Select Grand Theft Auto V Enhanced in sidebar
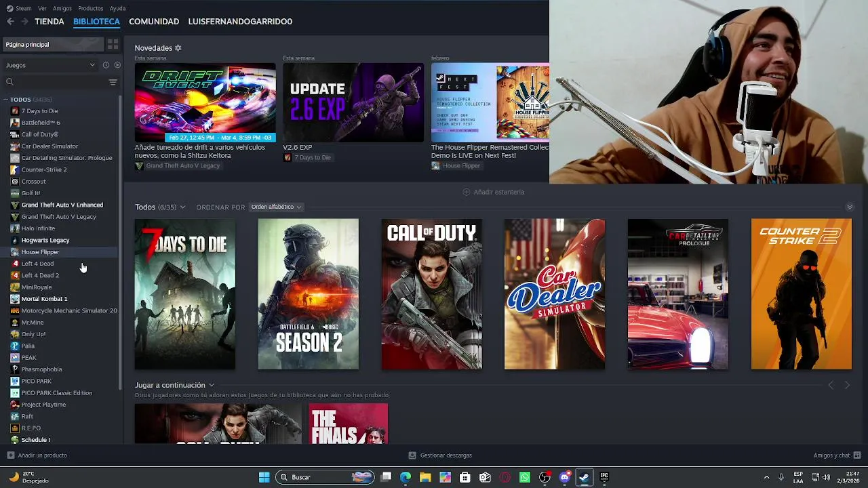This screenshot has width=868, height=488. pyautogui.click(x=61, y=205)
